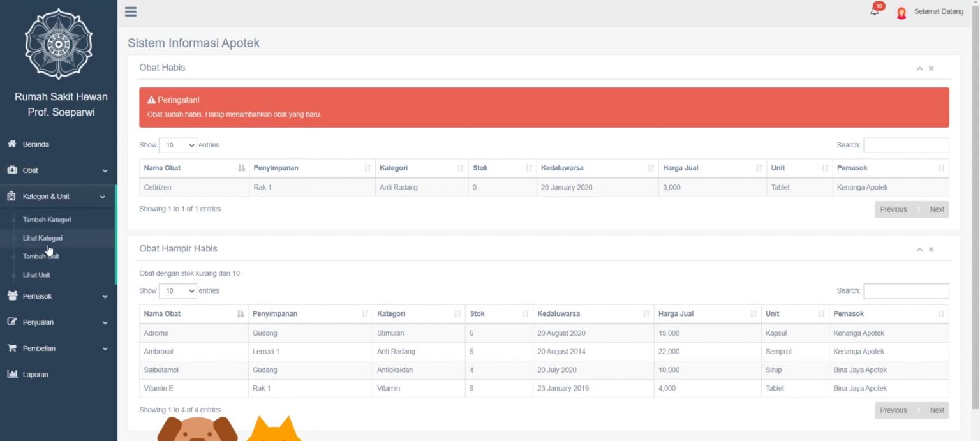Open the notification bell icon
Screen dimensions: 980x441
point(875,11)
